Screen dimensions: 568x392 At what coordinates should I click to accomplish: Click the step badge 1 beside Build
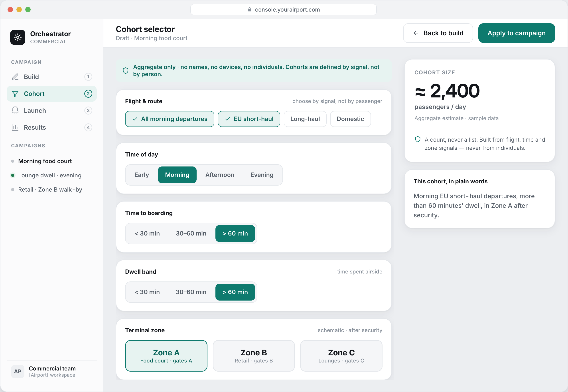[x=88, y=77]
